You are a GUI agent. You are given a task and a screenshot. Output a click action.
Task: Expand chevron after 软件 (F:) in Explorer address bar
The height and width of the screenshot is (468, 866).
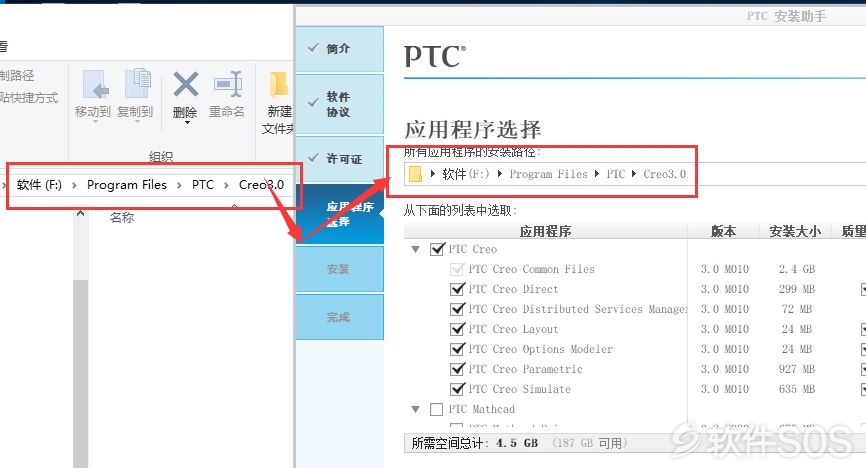[x=74, y=185]
